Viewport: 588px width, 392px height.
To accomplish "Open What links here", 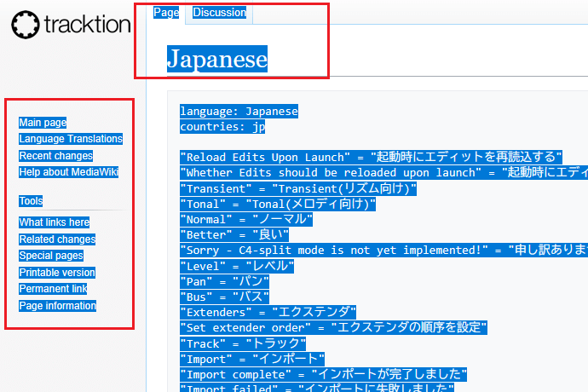I will 55,222.
